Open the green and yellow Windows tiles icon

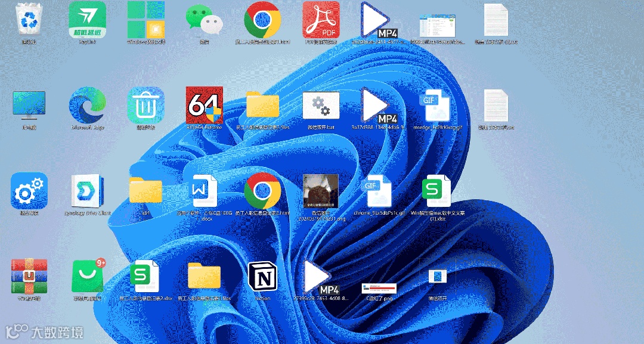146,20
